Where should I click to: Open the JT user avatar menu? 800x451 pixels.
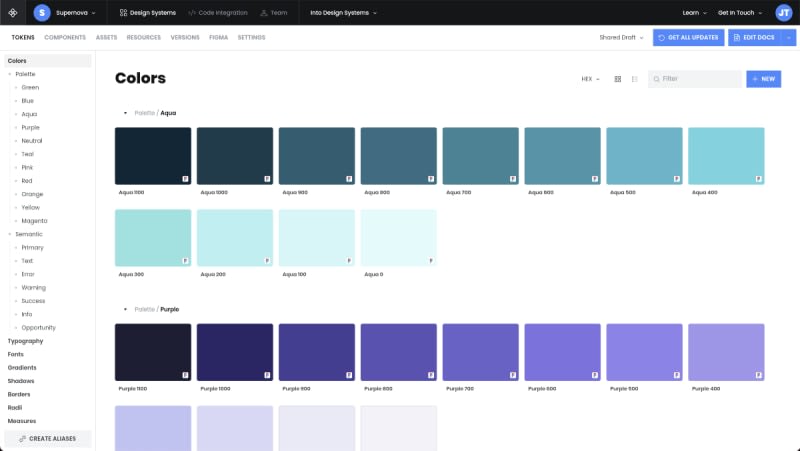783,13
